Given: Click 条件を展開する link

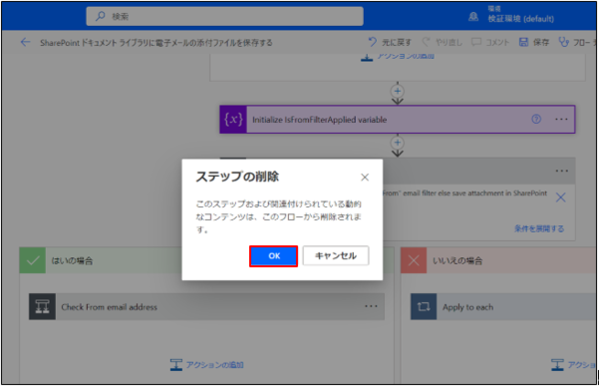Looking at the screenshot, I should [539, 229].
